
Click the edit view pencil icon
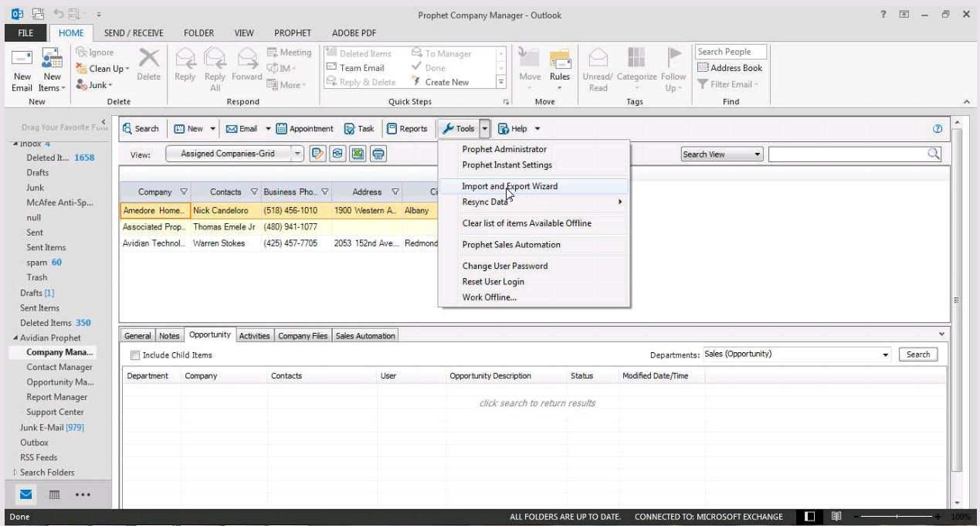point(317,154)
